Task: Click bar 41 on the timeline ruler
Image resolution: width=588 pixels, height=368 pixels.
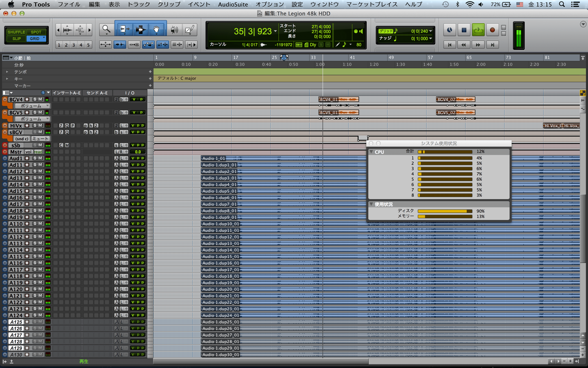Action: [352, 57]
